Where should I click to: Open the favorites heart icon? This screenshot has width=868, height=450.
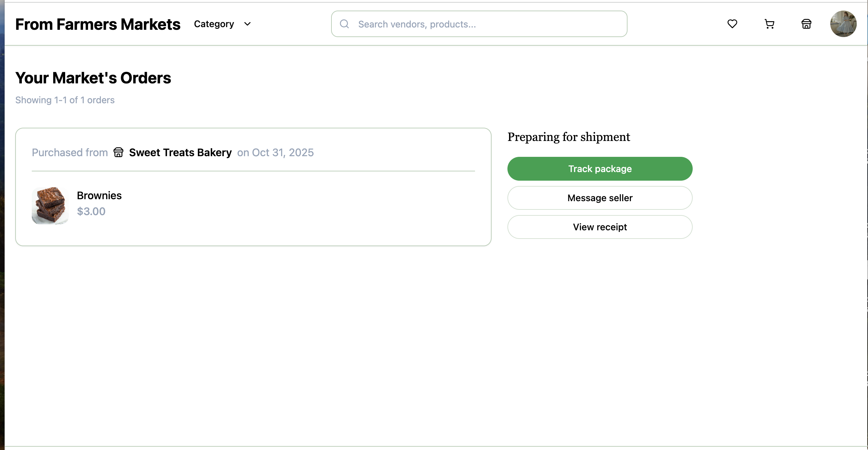point(732,24)
